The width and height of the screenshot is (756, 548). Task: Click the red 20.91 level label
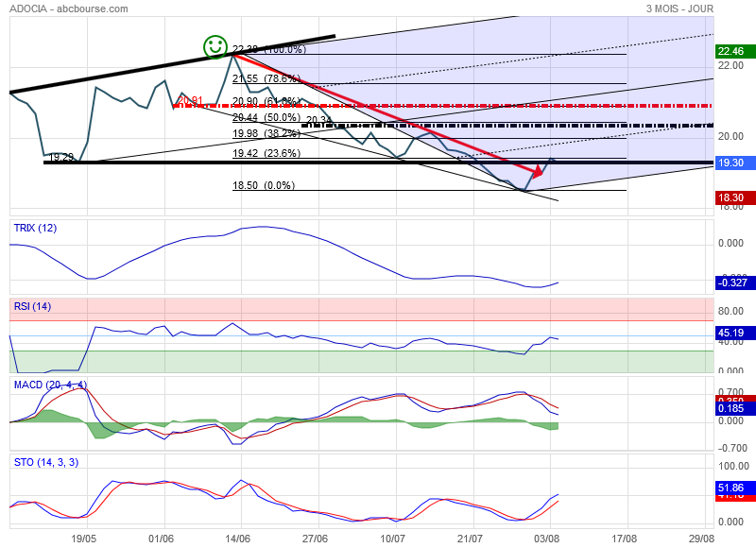[x=190, y=101]
